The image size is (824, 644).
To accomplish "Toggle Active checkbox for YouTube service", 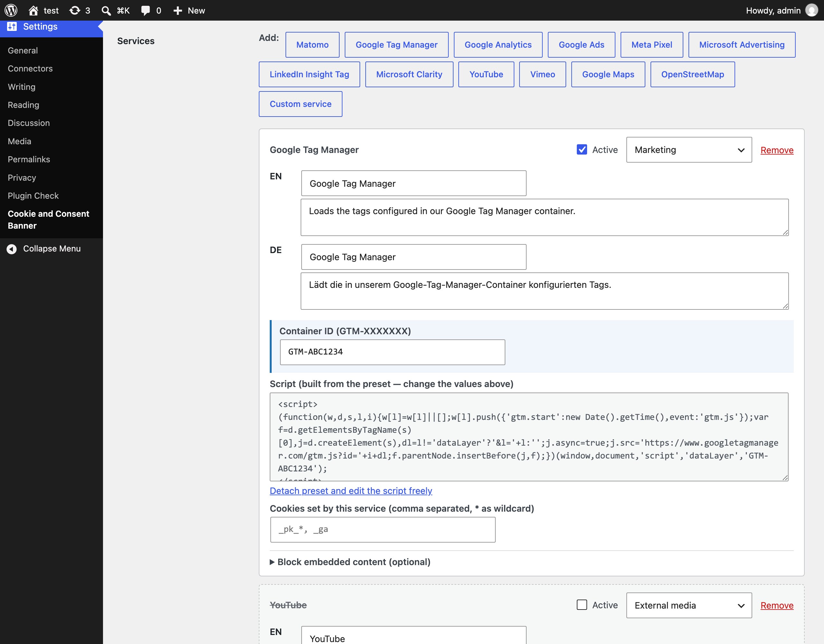I will (582, 605).
